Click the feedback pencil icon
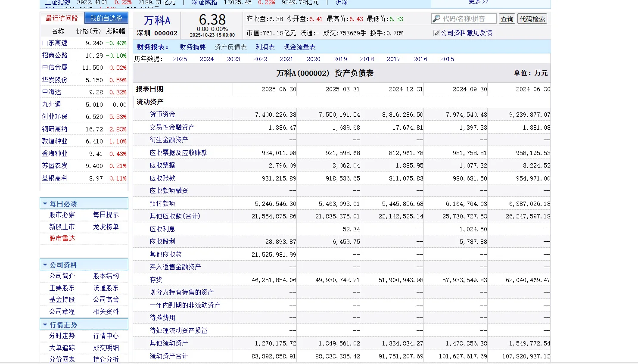 click(436, 33)
